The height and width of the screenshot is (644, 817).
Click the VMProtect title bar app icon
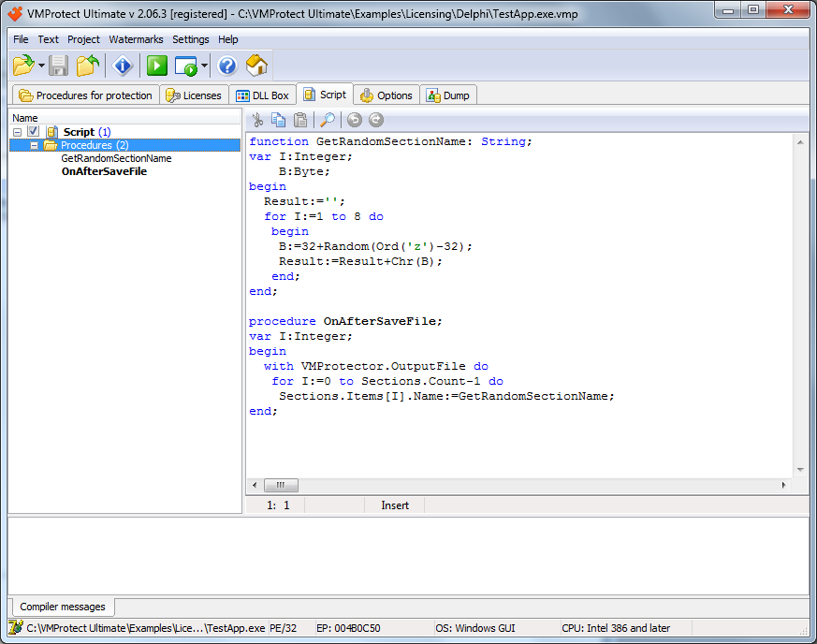pos(16,13)
